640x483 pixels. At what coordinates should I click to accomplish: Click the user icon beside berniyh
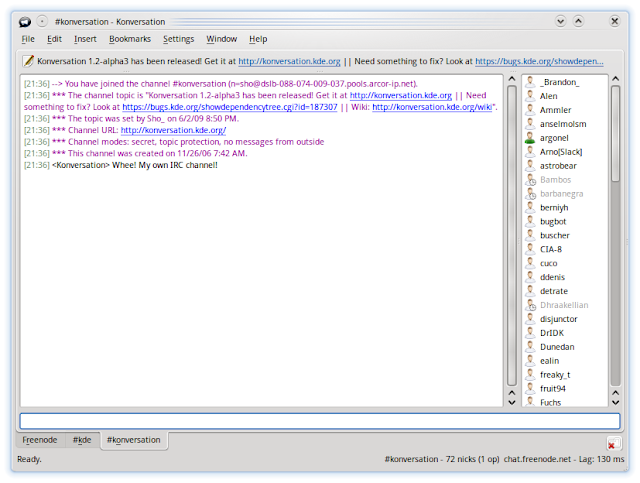530,207
